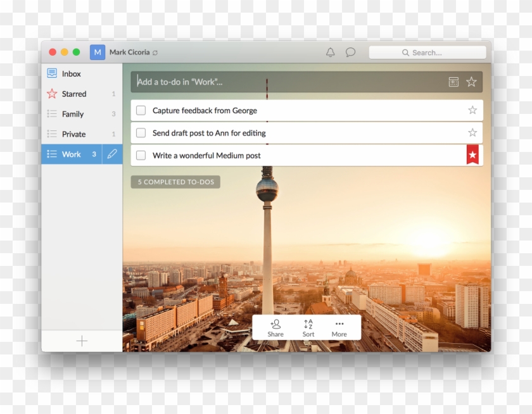Open the More options menu
The width and height of the screenshot is (532, 414).
tap(339, 327)
